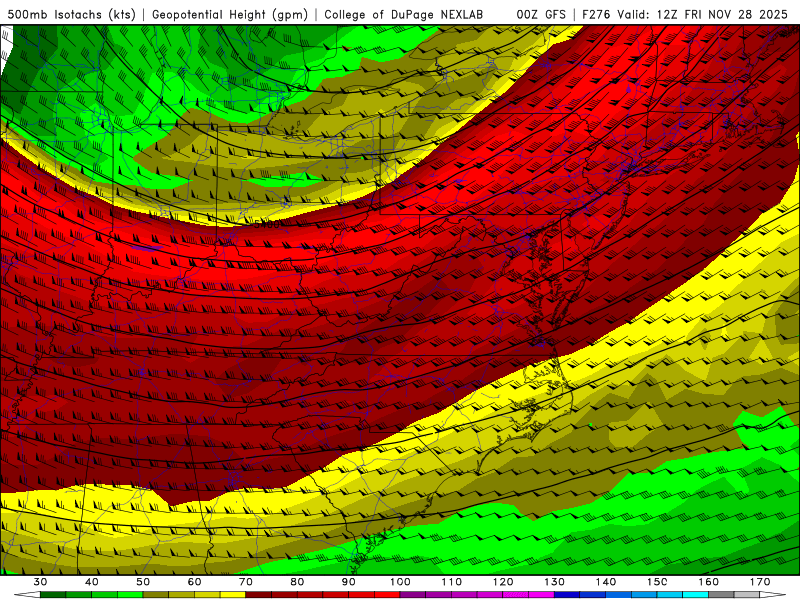Click the dark blue color bar swatch at 130

567,595
